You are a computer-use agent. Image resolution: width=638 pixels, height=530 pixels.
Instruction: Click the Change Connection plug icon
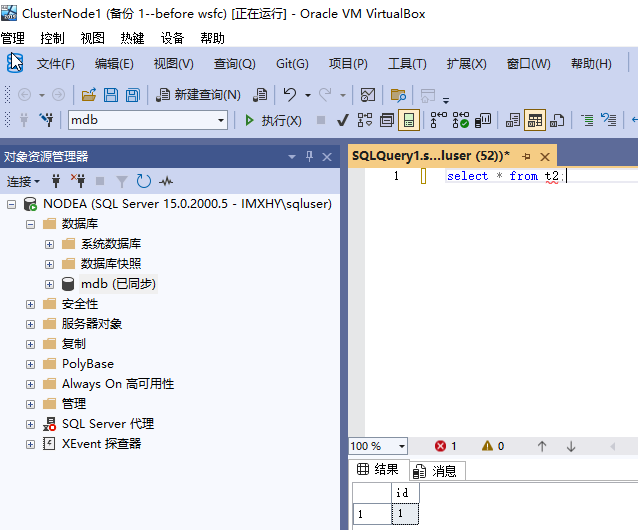(47, 120)
